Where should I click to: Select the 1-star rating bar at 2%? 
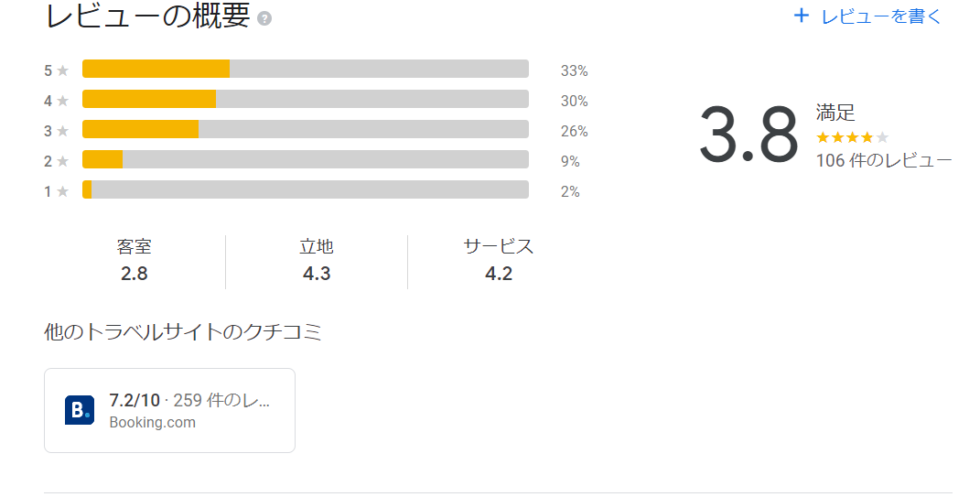point(306,189)
